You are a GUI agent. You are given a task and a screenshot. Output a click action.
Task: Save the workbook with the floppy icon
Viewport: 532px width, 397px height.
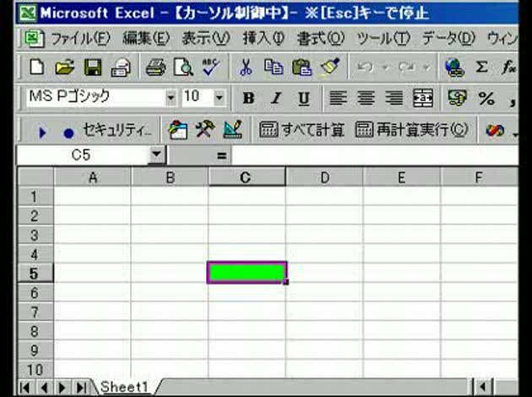(x=93, y=68)
